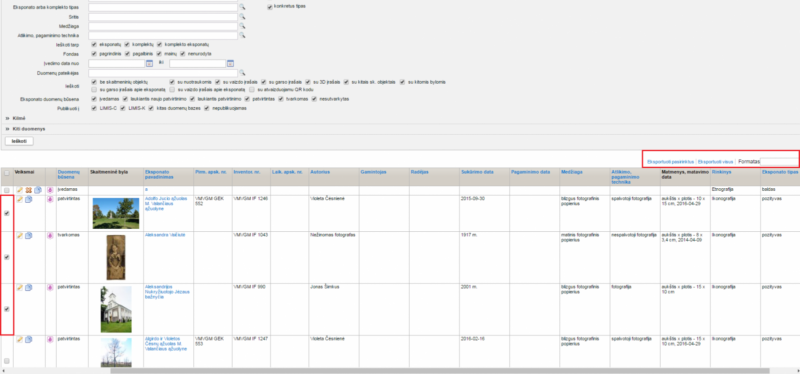800x374 pixels.
Task: Click the Ieškoti search button
Action: (x=19, y=141)
